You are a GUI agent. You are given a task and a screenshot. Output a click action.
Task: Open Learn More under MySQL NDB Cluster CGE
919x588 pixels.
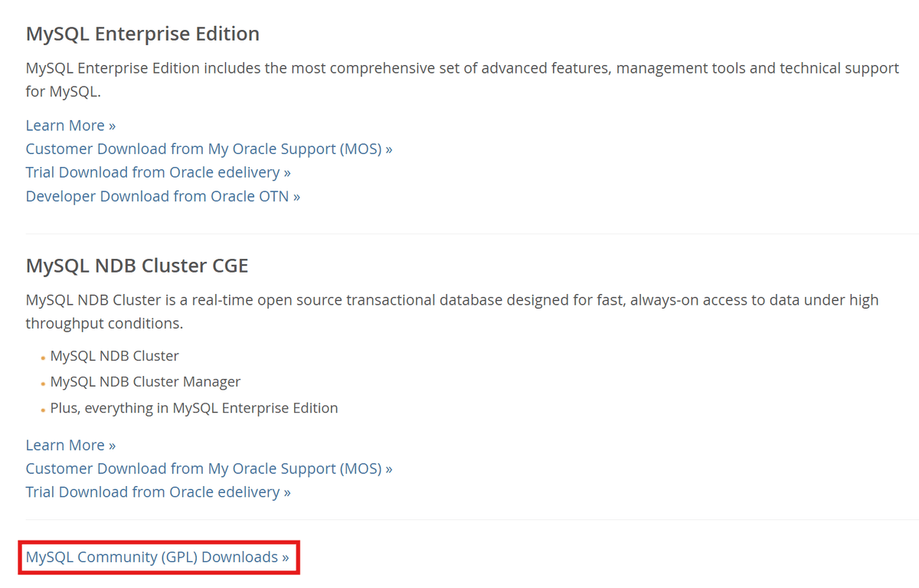(70, 446)
